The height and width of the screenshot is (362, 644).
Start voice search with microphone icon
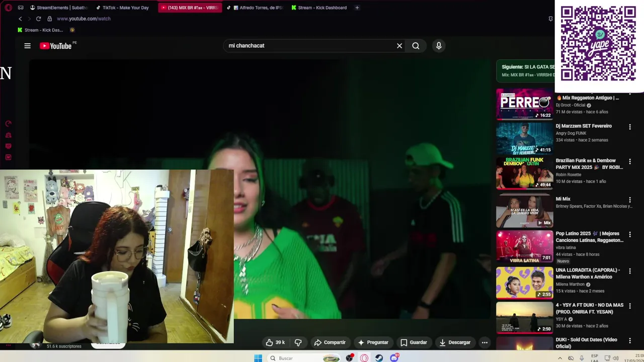439,46
